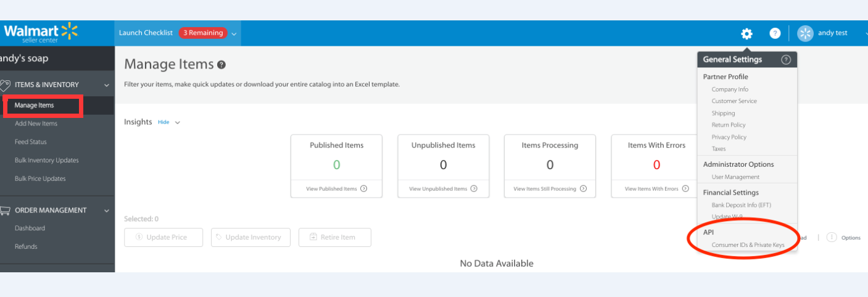Click the help icon beside Manage Items heading

pos(221,65)
